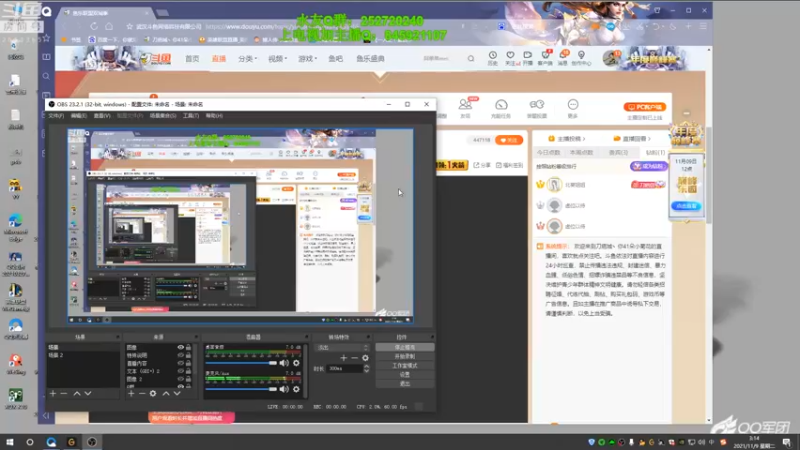
Task: Toggle visibility of the 图像 2 source
Action: [x=181, y=379]
